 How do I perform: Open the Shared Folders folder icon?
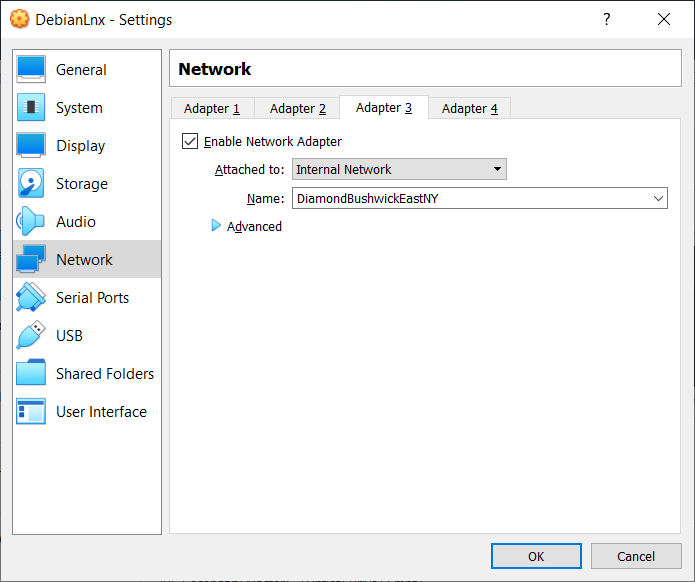pos(31,373)
